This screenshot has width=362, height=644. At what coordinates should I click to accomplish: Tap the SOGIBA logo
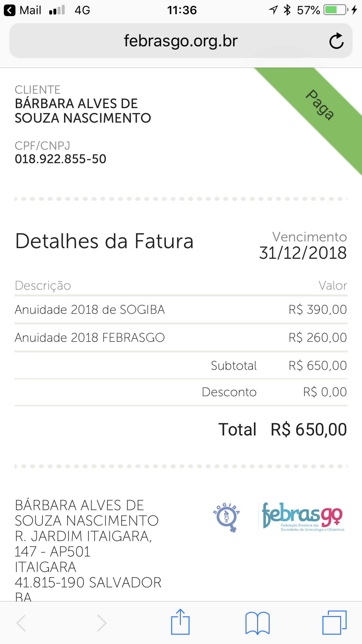(x=227, y=517)
